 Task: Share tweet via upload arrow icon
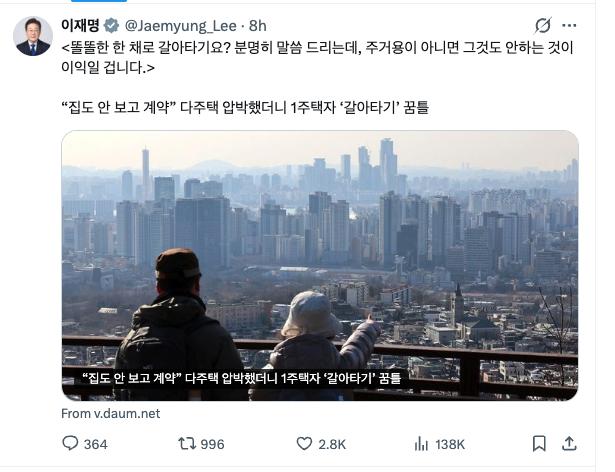(569, 443)
